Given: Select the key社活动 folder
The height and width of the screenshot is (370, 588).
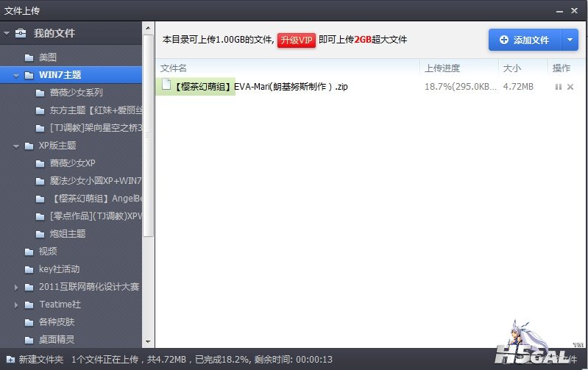Looking at the screenshot, I should pyautogui.click(x=59, y=269).
